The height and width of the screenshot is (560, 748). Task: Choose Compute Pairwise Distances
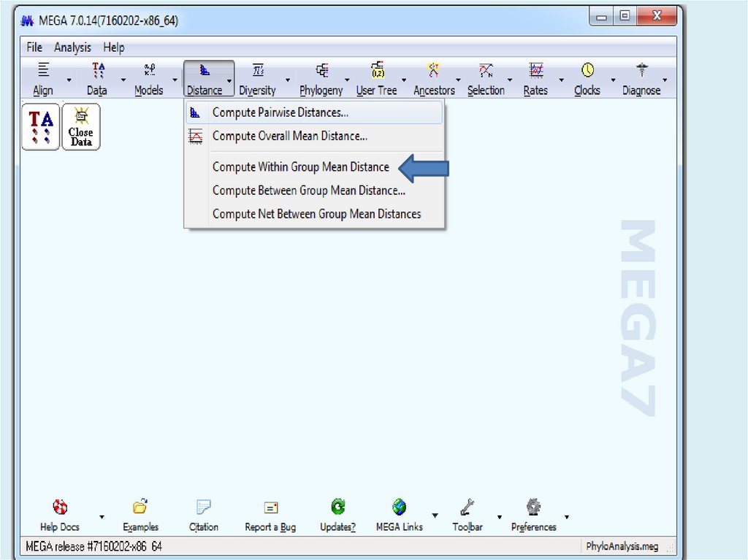tap(314, 112)
